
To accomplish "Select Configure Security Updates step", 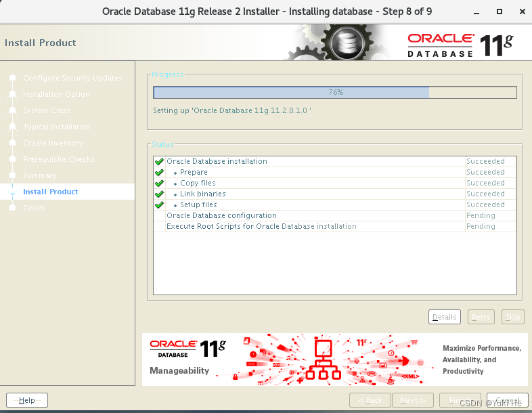I will [72, 78].
